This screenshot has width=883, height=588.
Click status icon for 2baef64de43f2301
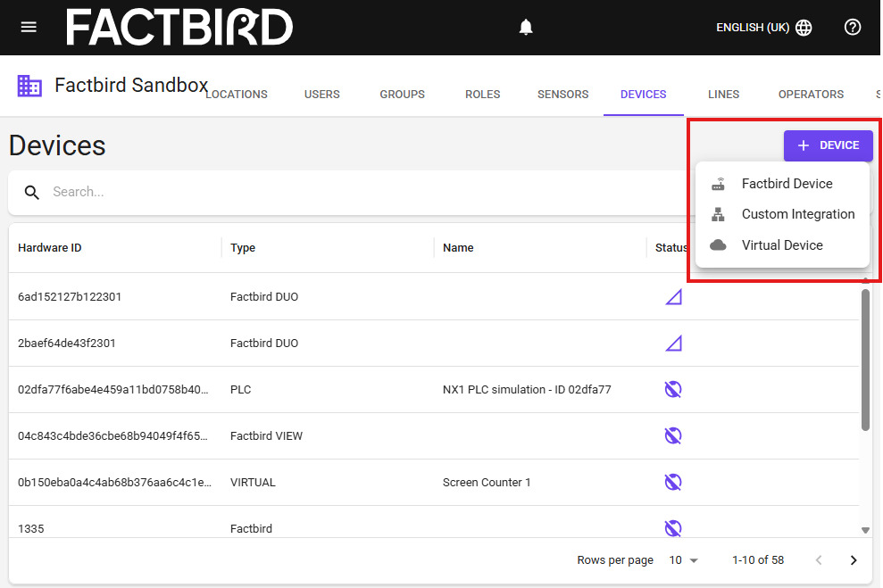673,344
